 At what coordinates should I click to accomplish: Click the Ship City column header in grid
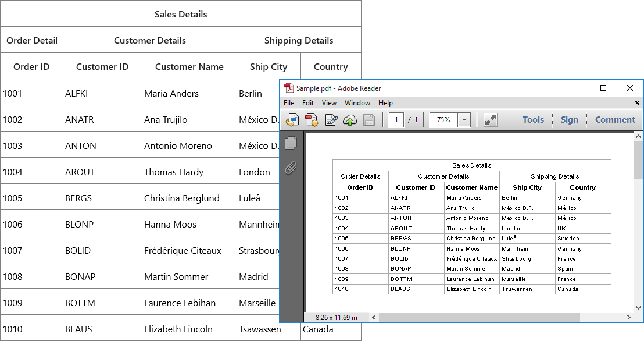tap(269, 66)
